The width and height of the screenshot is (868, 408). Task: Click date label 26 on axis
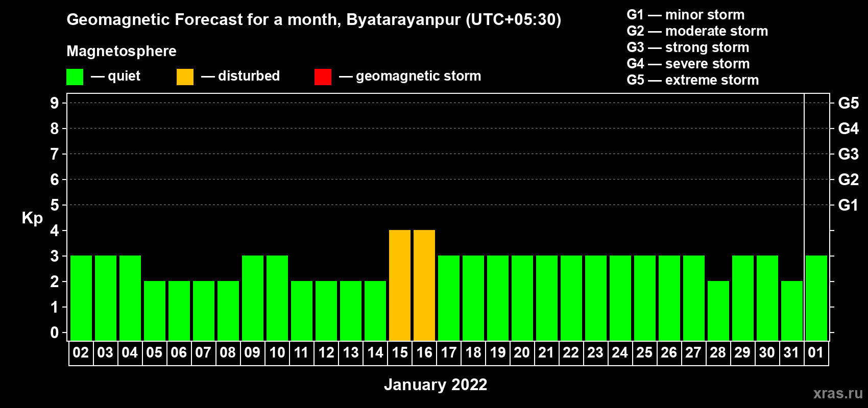pyautogui.click(x=669, y=352)
